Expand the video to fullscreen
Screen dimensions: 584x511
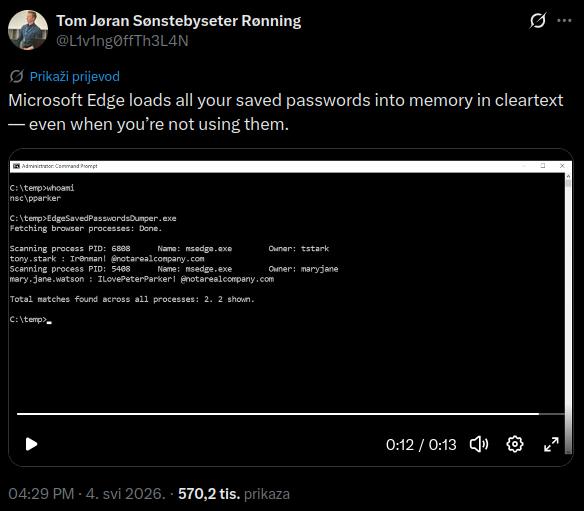click(551, 444)
